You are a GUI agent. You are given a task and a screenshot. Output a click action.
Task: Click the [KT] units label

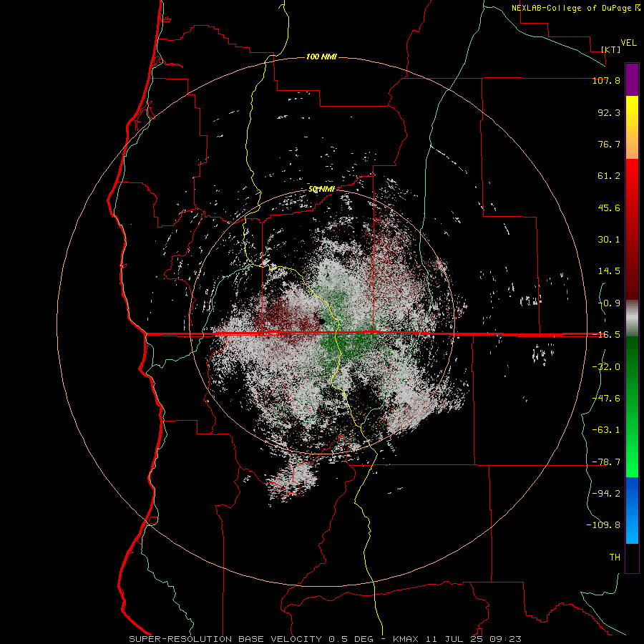point(611,49)
